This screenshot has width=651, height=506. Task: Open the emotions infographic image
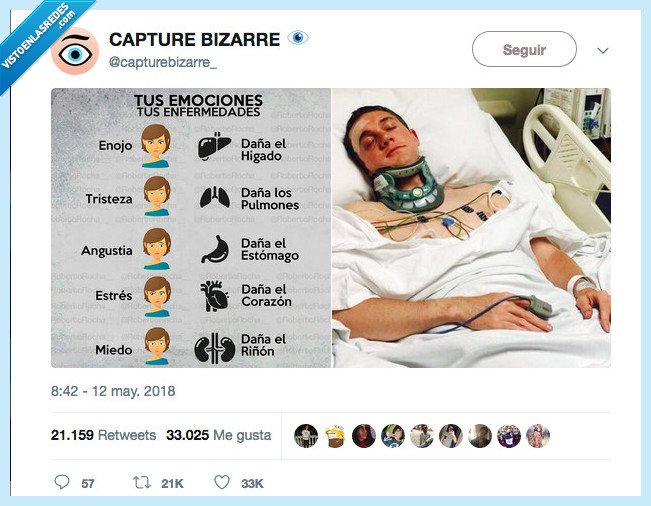tap(191, 228)
